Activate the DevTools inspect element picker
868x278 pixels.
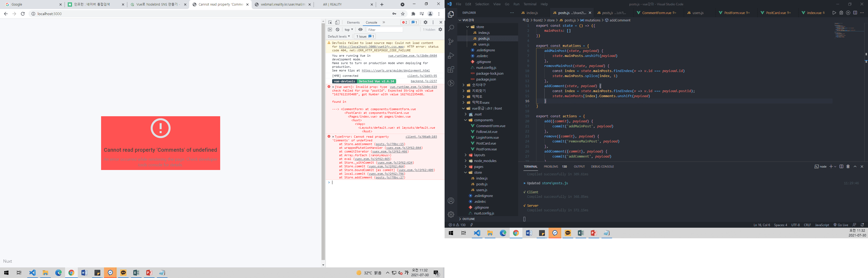click(330, 22)
